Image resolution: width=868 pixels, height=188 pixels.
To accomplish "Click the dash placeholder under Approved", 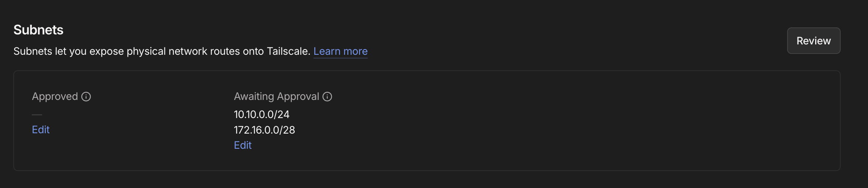I will [x=37, y=115].
